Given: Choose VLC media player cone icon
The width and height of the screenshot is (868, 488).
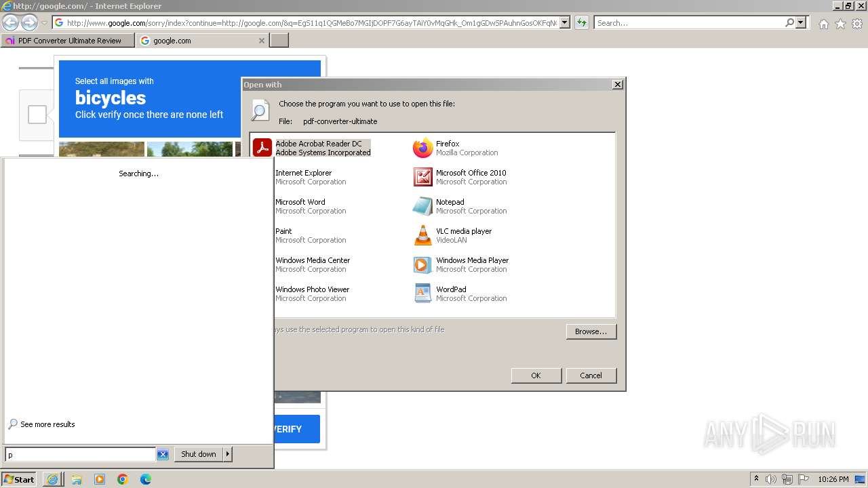Looking at the screenshot, I should click(422, 235).
